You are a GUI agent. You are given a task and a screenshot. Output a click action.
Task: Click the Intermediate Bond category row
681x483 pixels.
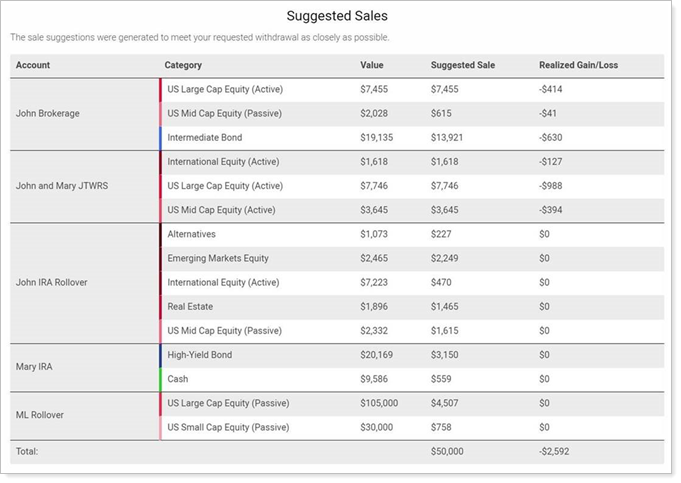(205, 138)
